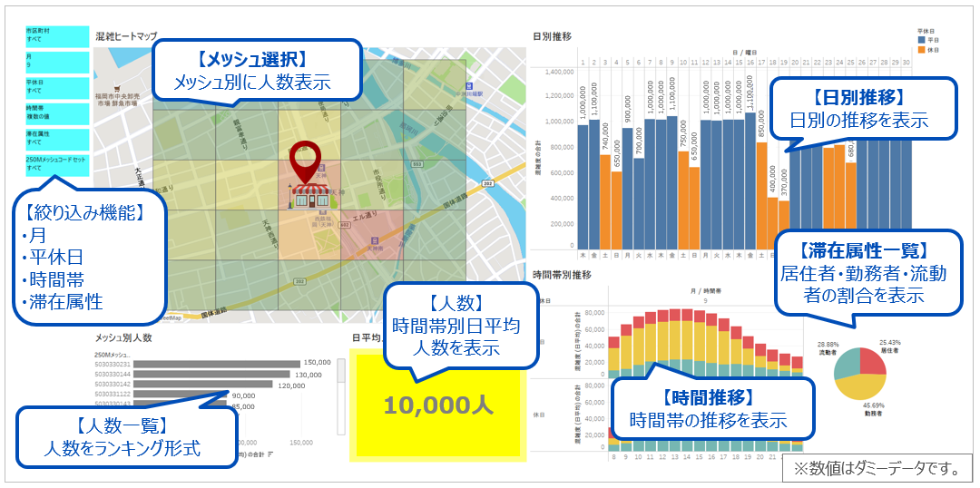
Task: Click the blue 平日 legend swatch
Action: click(922, 41)
